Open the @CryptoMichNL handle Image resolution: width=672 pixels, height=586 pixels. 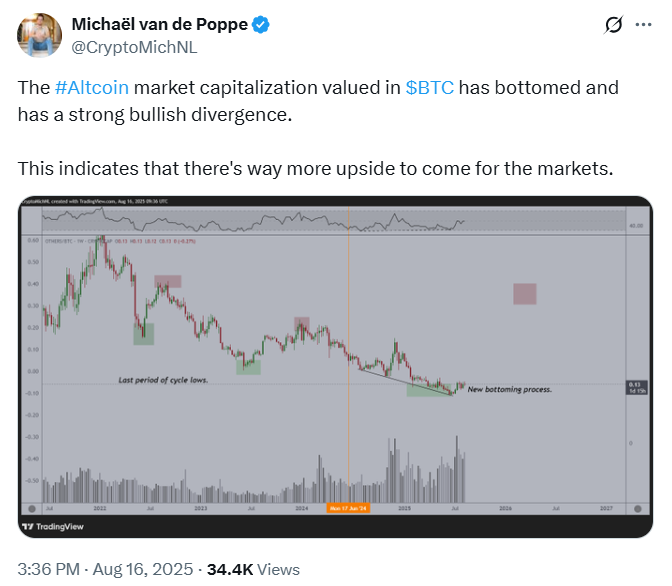tap(134, 47)
